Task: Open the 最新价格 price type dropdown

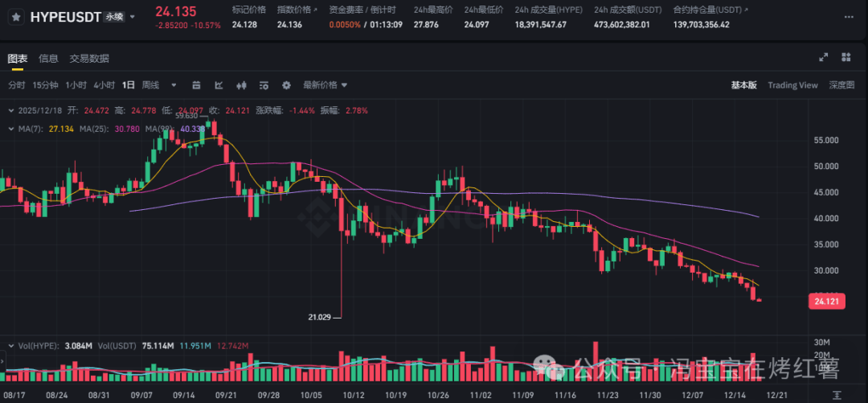Action: click(x=325, y=85)
